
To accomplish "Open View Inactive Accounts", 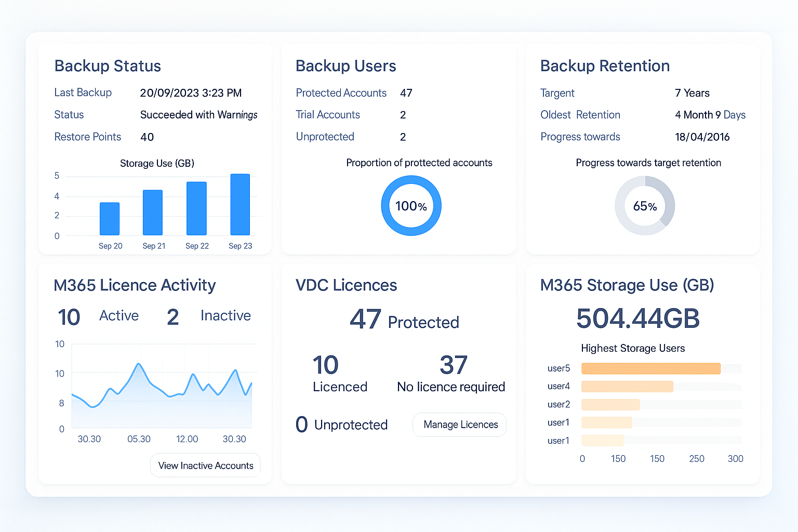I will coord(206,465).
